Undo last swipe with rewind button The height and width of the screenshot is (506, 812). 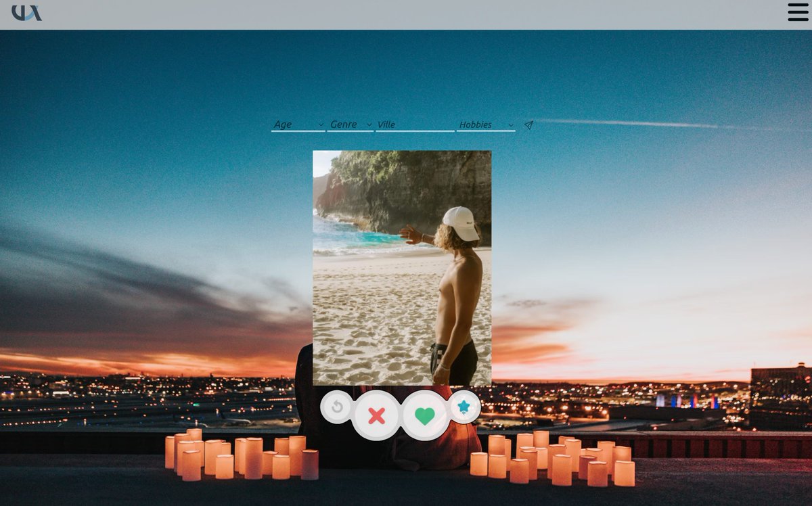pyautogui.click(x=337, y=407)
